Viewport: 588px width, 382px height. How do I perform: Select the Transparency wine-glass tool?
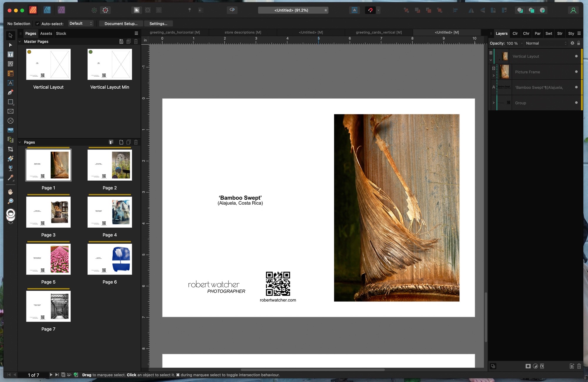pos(11,168)
